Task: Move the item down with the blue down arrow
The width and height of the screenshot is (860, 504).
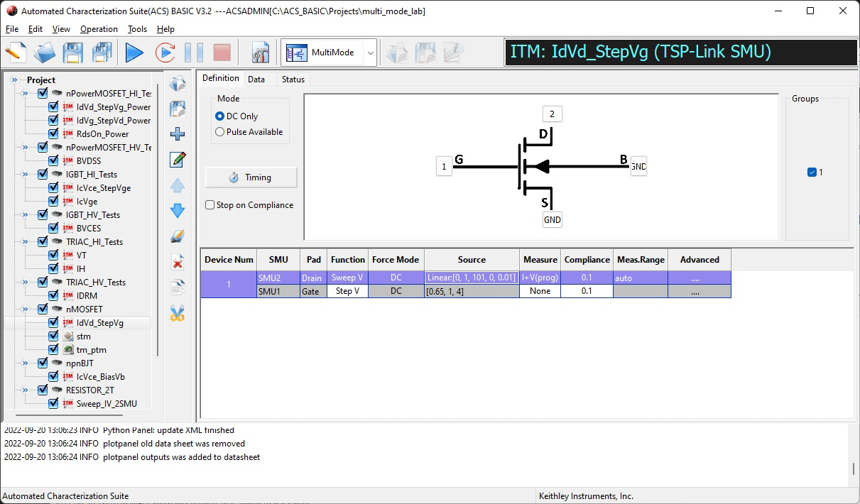Action: [178, 210]
